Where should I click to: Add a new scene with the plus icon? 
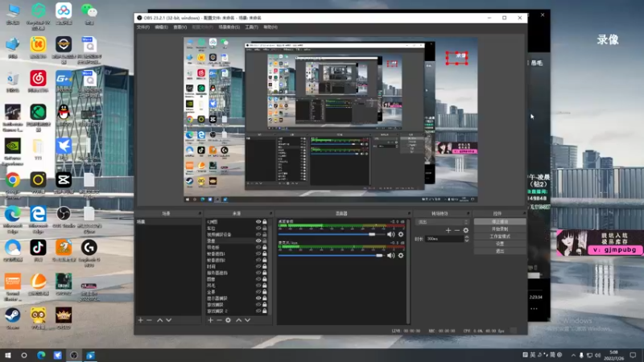(x=140, y=320)
